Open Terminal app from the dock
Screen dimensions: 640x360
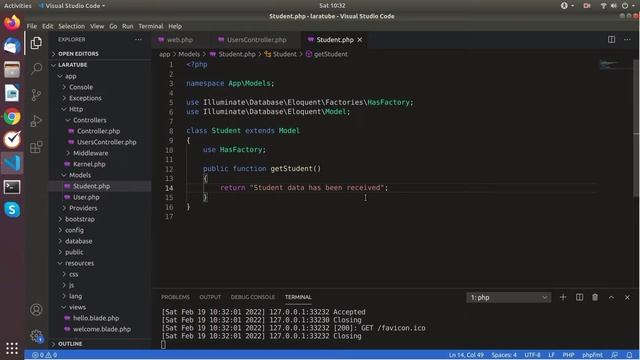coord(12,187)
